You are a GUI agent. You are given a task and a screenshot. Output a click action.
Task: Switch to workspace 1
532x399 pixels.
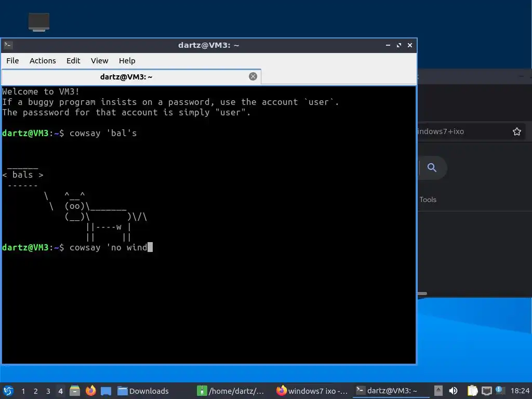(23, 391)
